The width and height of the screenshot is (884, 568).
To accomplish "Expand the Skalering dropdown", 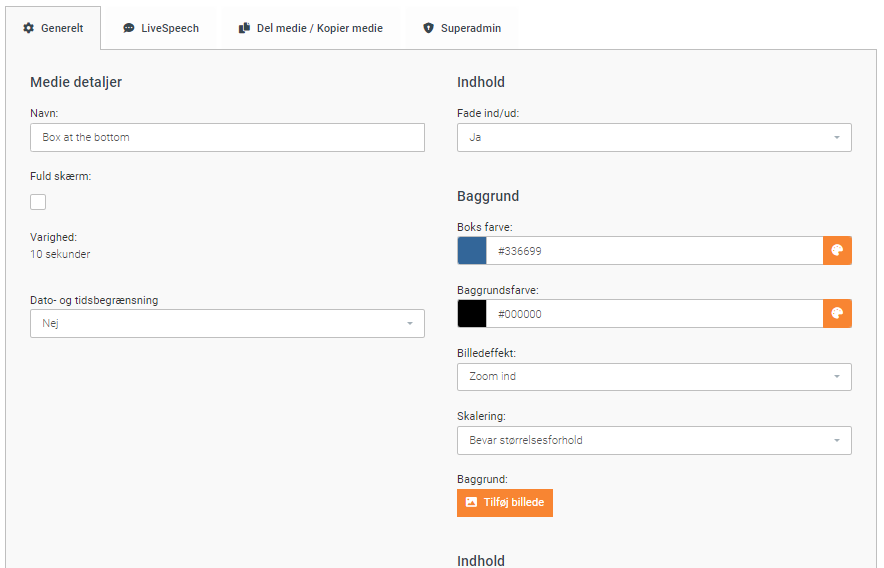I will point(654,440).
